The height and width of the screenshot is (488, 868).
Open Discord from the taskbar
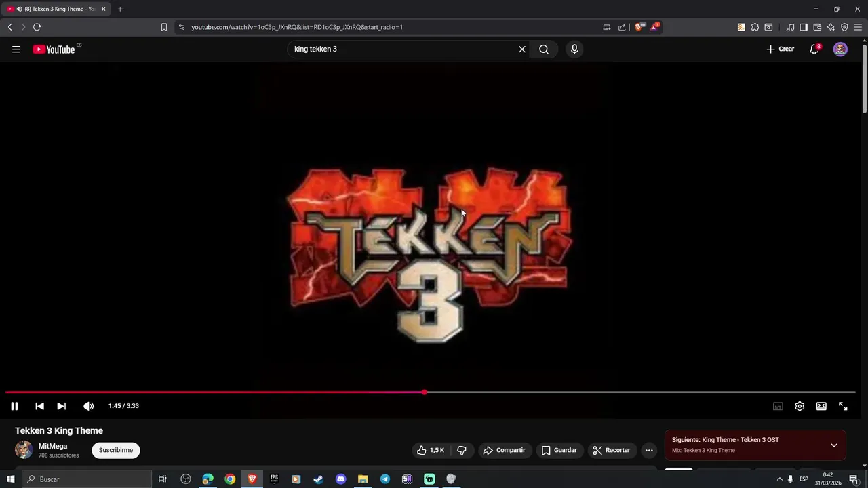pos(340,479)
